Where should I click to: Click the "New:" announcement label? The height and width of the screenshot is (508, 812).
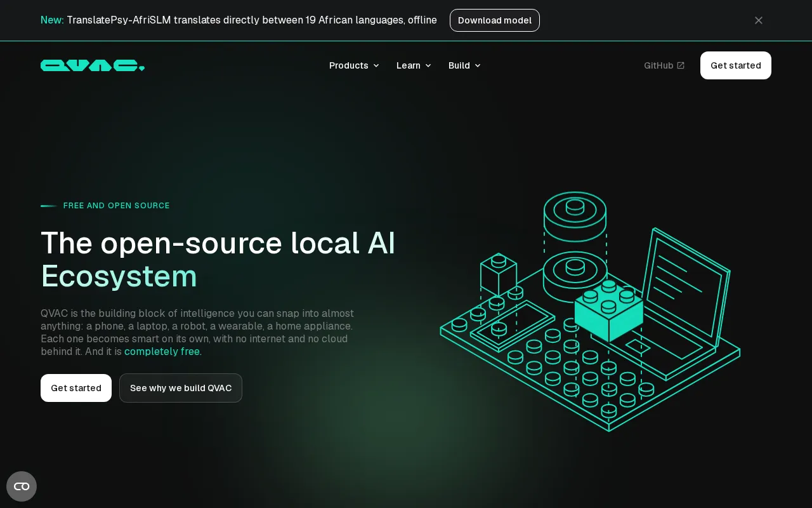click(52, 20)
